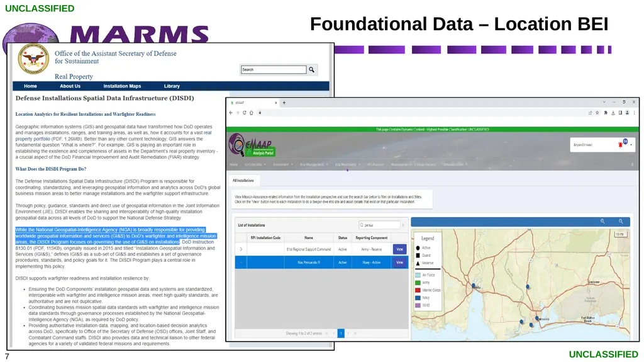
Task: Click the Pensacola map marker
Action: (x=537, y=319)
